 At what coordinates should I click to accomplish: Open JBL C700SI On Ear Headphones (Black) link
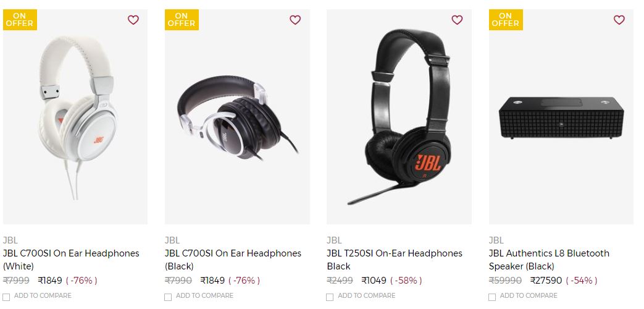(233, 260)
